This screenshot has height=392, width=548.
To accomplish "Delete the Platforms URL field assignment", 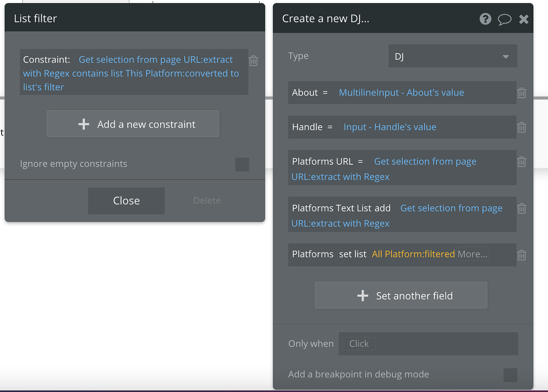I will point(521,162).
